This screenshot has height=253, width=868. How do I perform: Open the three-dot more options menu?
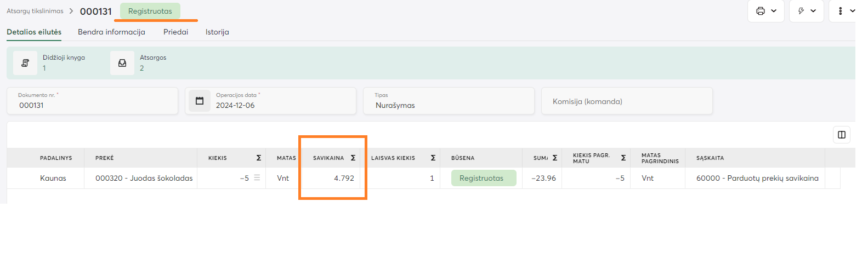point(844,11)
